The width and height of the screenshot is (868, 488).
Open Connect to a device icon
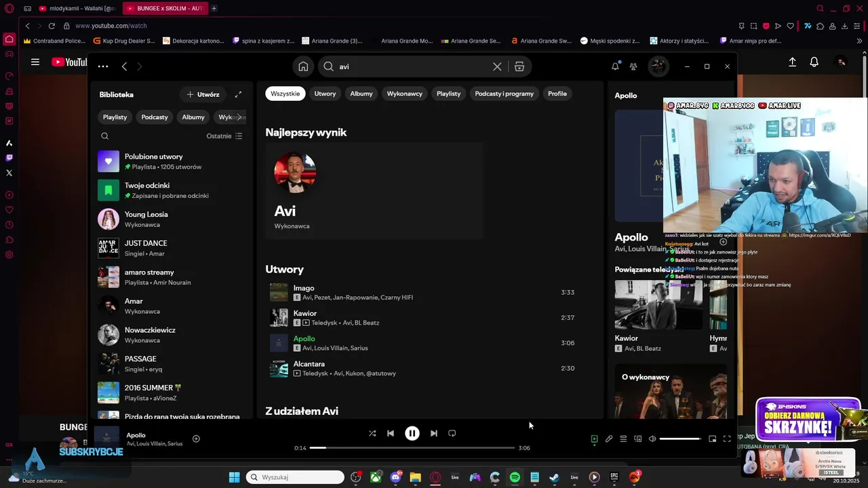[x=637, y=439]
